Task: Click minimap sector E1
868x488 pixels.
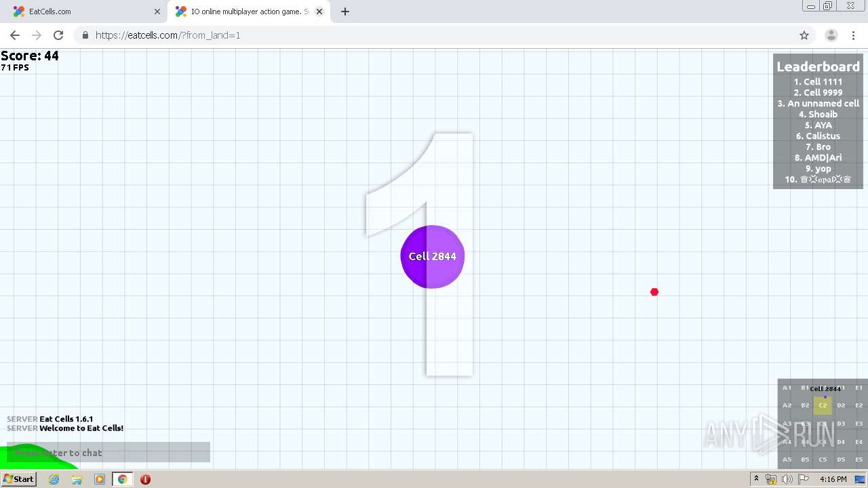Action: click(859, 388)
